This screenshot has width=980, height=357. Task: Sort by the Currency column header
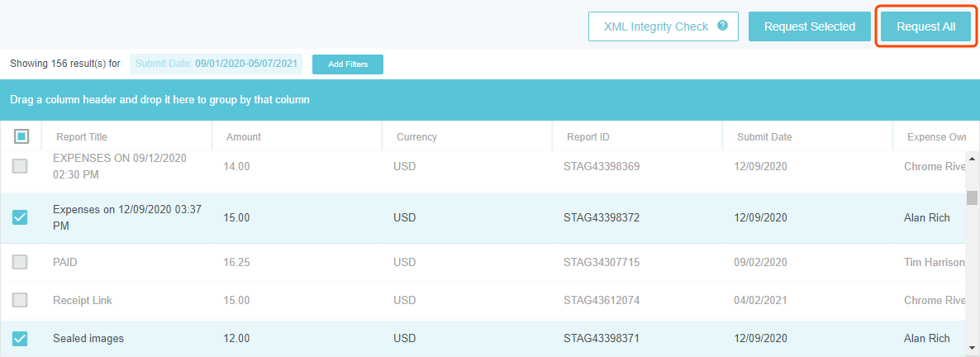pos(416,137)
